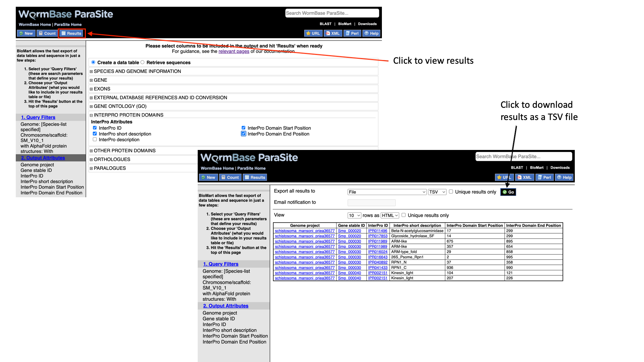Expand the GENE section
The width and height of the screenshot is (644, 362).
pyautogui.click(x=91, y=80)
